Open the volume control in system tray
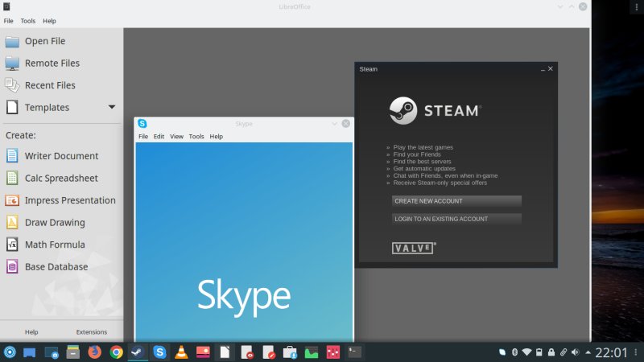This screenshot has width=644, height=362. click(x=576, y=352)
